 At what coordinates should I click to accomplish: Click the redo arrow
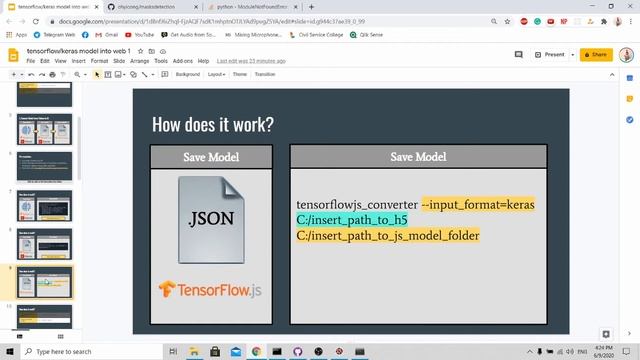[x=42, y=74]
